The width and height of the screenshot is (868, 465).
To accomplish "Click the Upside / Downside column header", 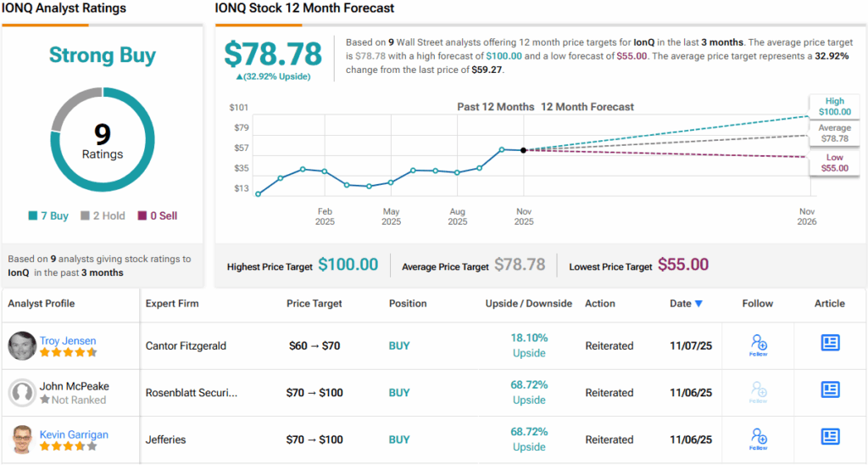I will [x=528, y=304].
